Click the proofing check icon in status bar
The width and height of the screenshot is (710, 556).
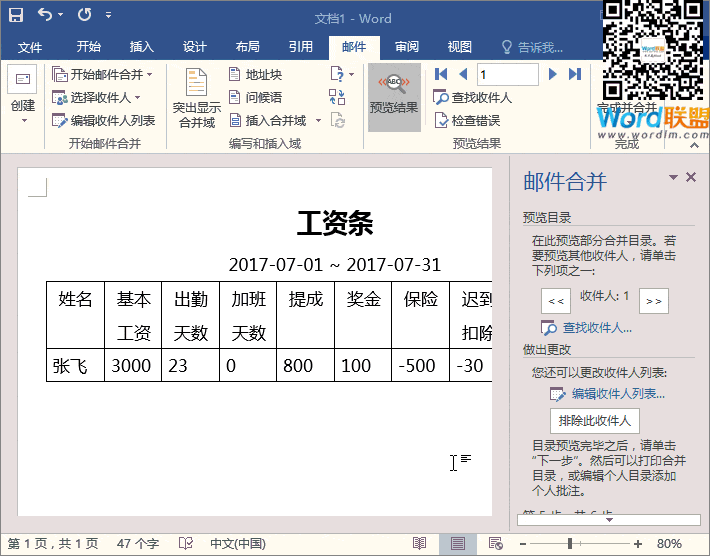[186, 543]
